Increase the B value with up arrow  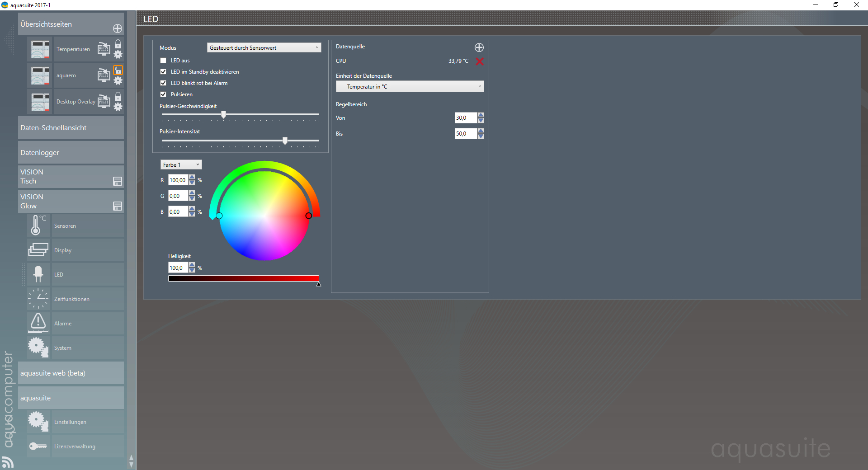192,209
